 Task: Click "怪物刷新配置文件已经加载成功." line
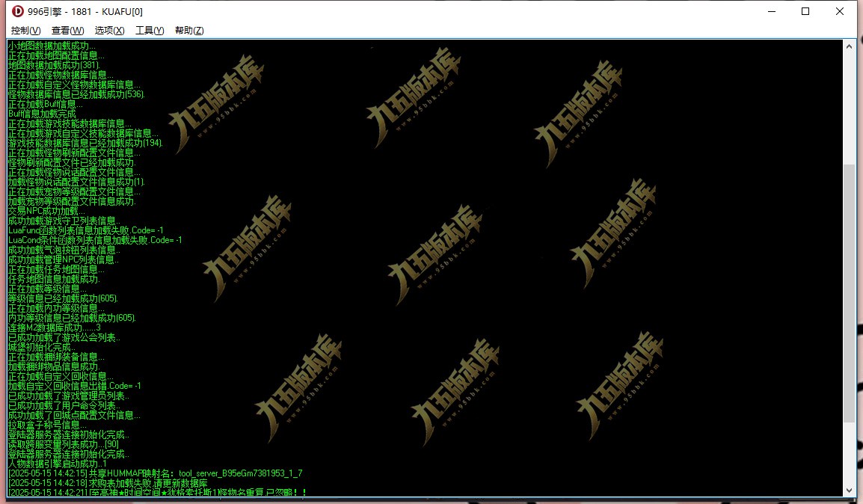pyautogui.click(x=72, y=162)
